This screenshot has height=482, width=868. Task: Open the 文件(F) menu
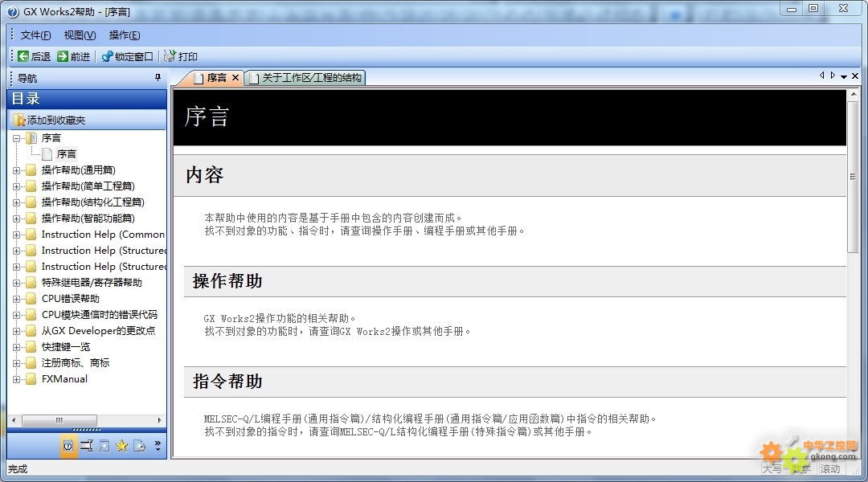(x=35, y=35)
